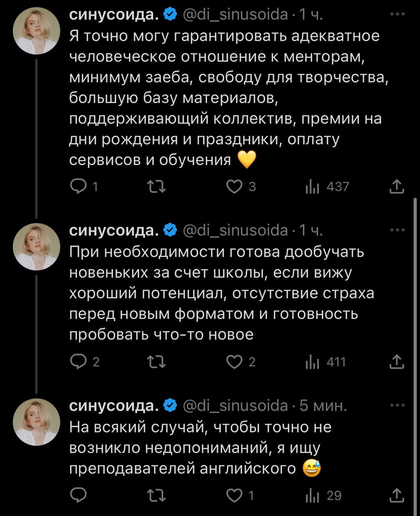Retweet the post about guaranteeing mentors
Image resolution: width=420 pixels, height=516 pixels.
click(156, 187)
